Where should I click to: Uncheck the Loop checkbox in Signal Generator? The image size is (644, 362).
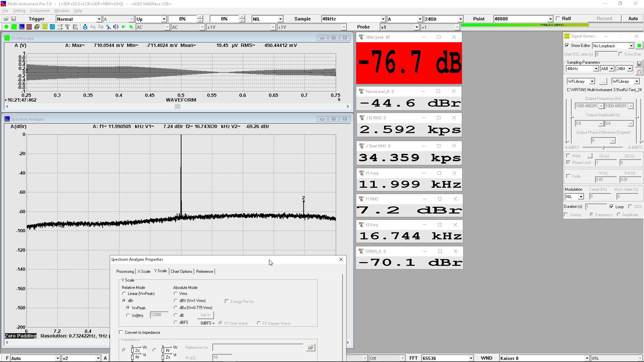click(x=611, y=206)
